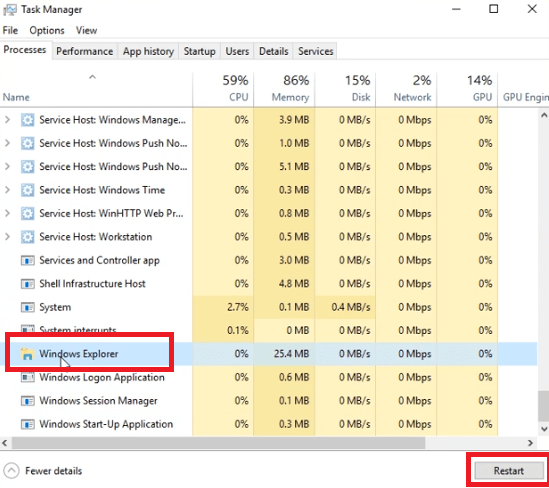Maximize the Task Manager window
Screen dimensions: 549x488
pyautogui.click(x=494, y=9)
